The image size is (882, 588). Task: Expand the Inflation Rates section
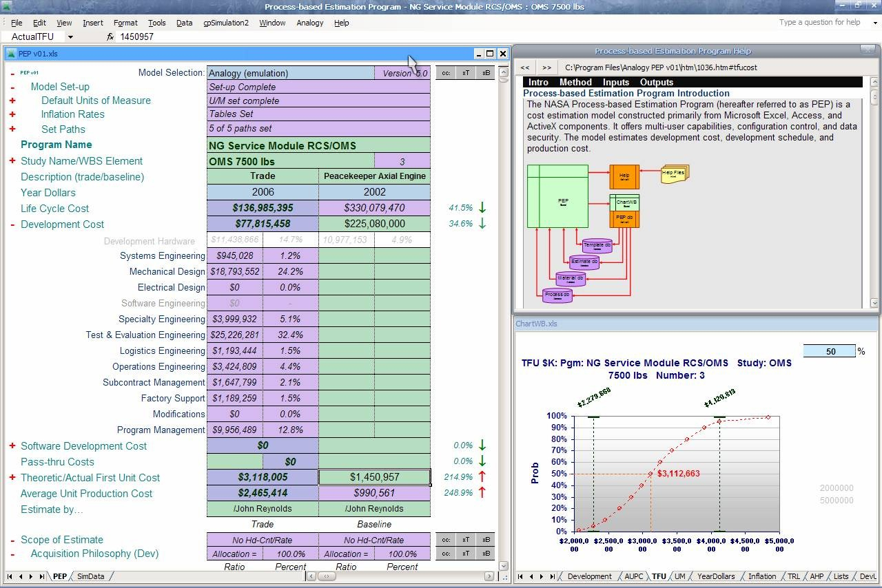12,115
